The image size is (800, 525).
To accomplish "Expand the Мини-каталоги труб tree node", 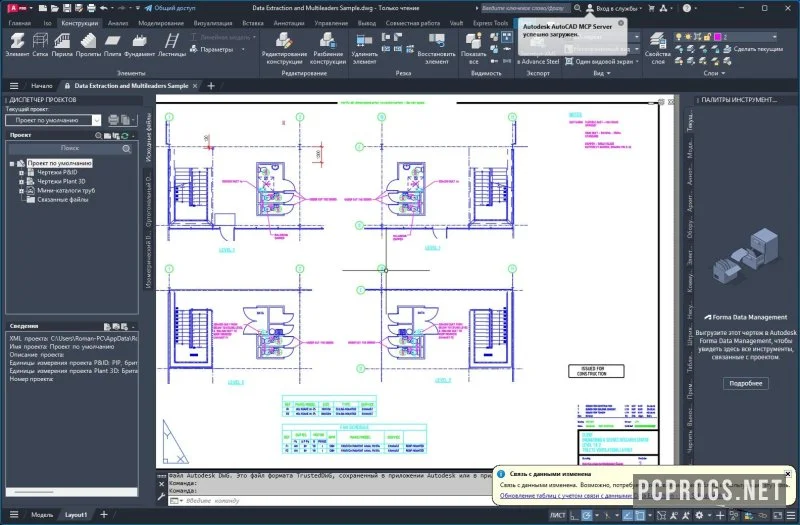I will pyautogui.click(x=21, y=191).
